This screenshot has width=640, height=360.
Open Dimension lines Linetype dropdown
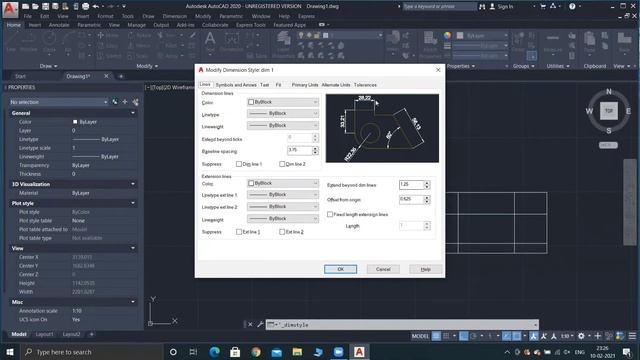click(x=283, y=113)
